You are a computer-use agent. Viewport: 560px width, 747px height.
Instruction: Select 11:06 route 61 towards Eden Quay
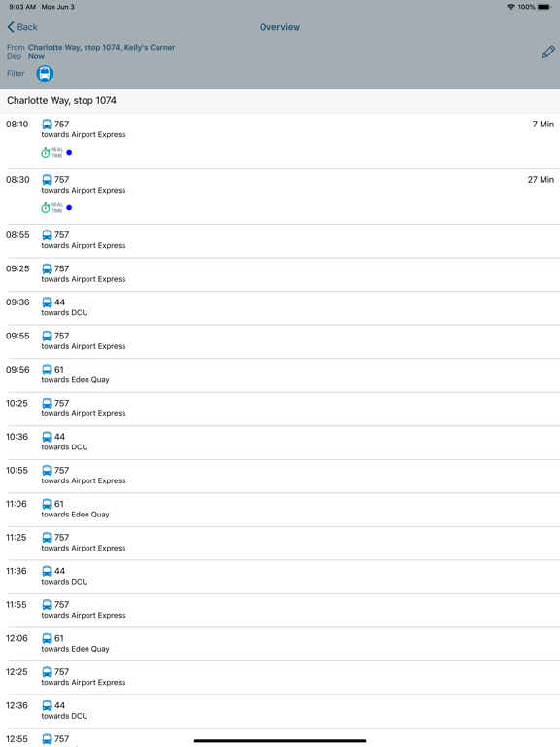point(280,510)
